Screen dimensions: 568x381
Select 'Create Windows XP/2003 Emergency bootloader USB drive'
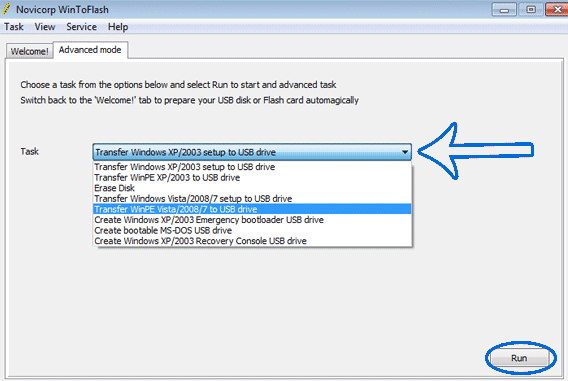tap(252, 220)
